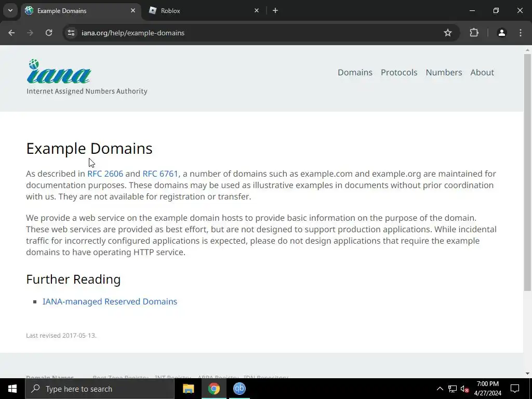Click the IANA logo
Viewport: 532px width, 399px height.
tap(59, 72)
